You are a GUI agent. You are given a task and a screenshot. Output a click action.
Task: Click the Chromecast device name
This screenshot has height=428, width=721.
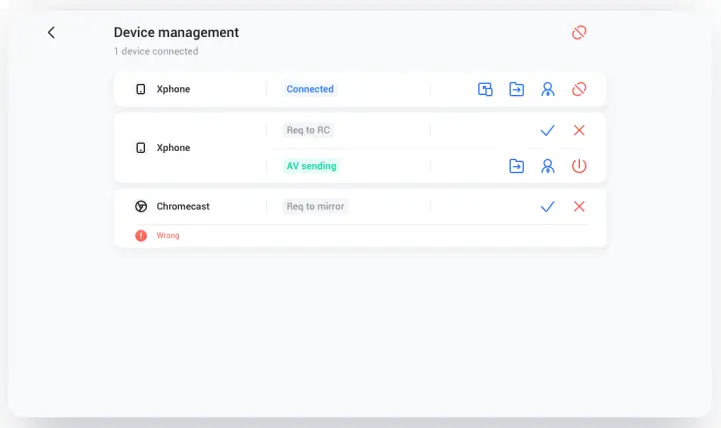click(183, 206)
